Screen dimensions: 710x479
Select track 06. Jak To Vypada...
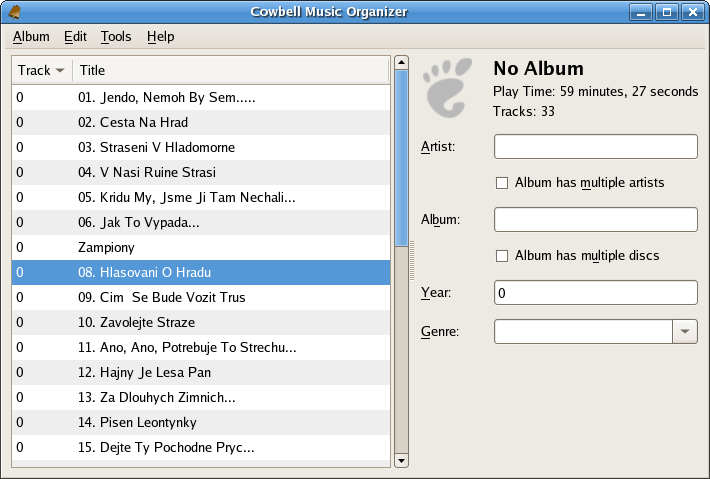[201, 222]
